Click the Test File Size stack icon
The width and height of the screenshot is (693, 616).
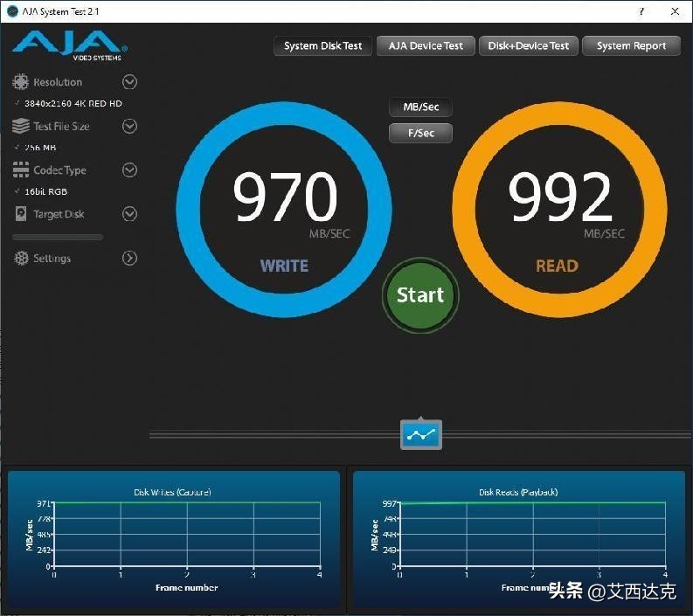(20, 126)
